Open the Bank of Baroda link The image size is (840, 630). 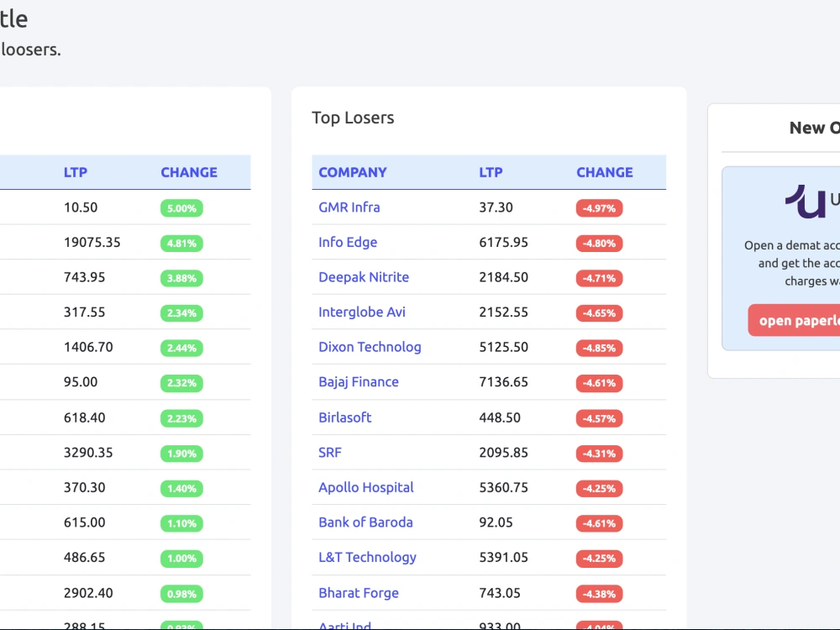pos(366,522)
